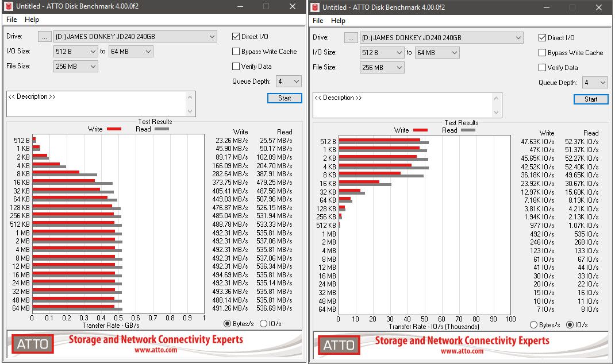This screenshot has height=364, width=615.
Task: Open the Queue Depth dropdown in right window
Action: [x=595, y=83]
